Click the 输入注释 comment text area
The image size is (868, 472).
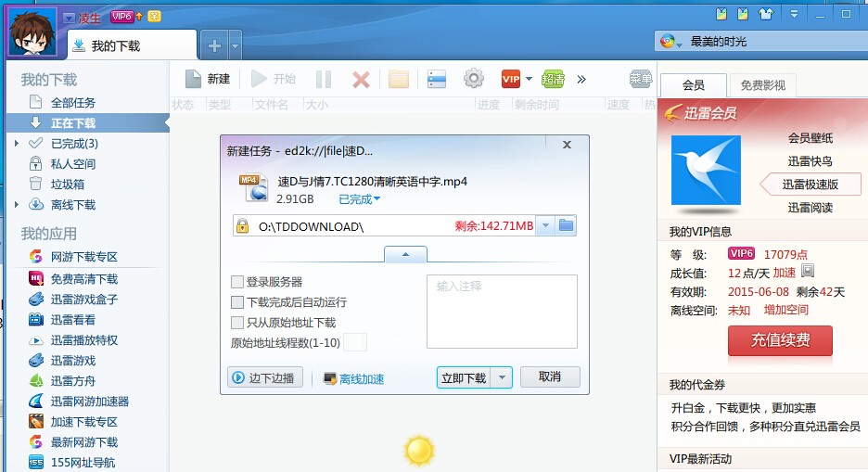tap(502, 312)
